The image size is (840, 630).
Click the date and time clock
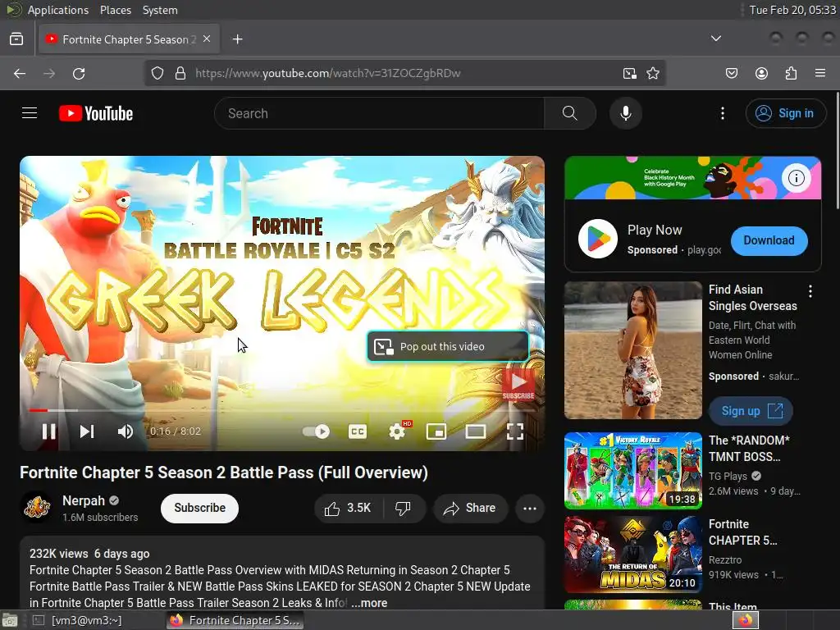(792, 10)
